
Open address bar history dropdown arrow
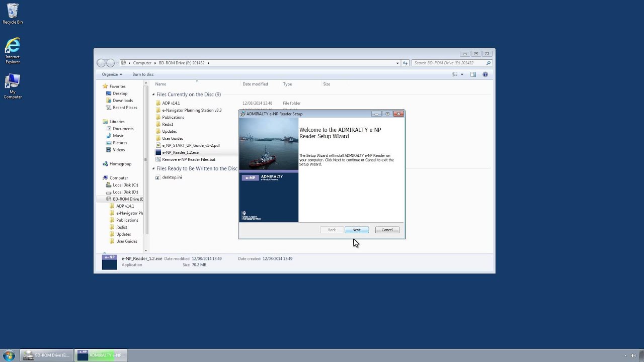click(x=397, y=63)
